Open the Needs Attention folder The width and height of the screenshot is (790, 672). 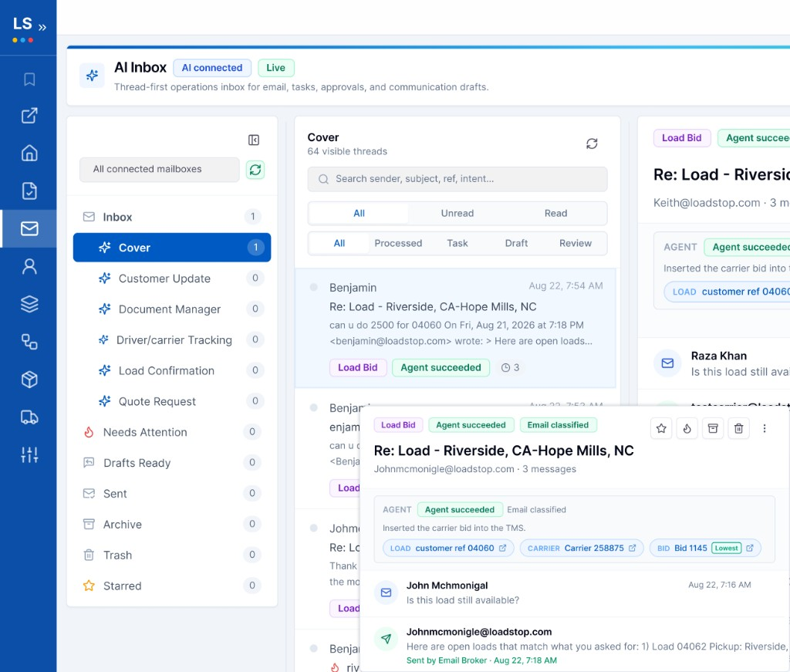coord(172,432)
